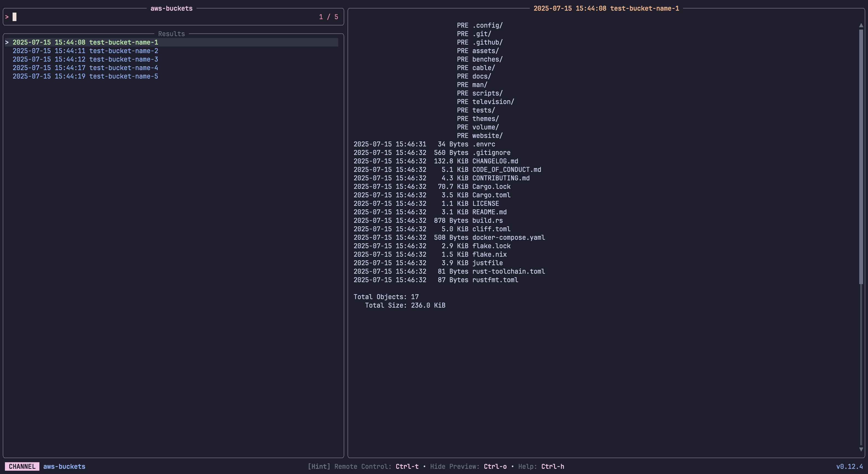Click the docker-compose.yaml file line

click(x=449, y=238)
